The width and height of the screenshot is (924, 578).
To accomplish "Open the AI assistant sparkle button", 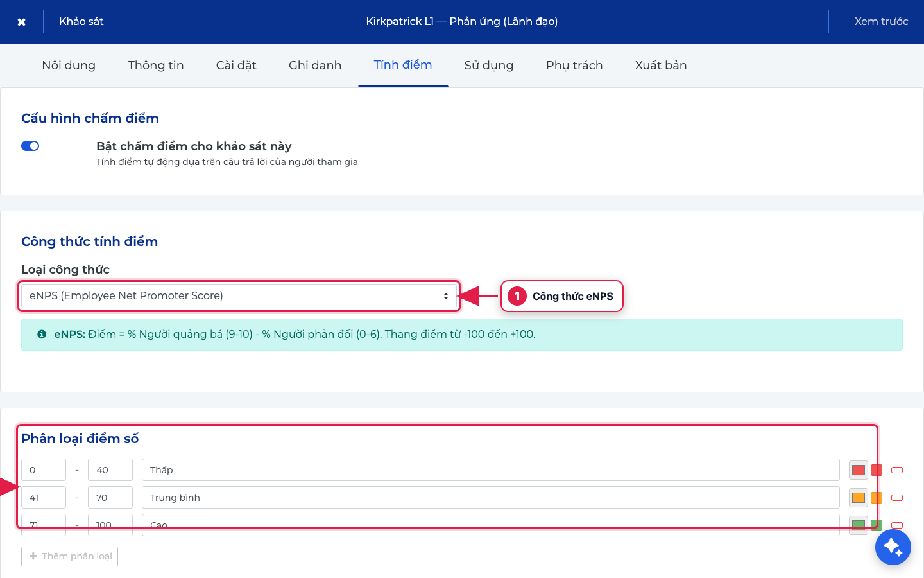I will [x=893, y=547].
